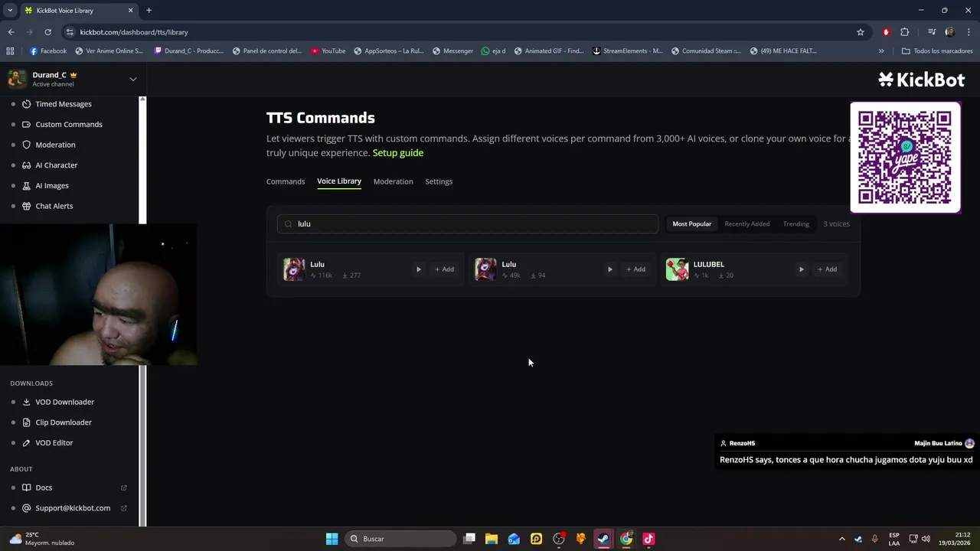980x551 pixels.
Task: Click the Yape QR code image
Action: pos(905,158)
